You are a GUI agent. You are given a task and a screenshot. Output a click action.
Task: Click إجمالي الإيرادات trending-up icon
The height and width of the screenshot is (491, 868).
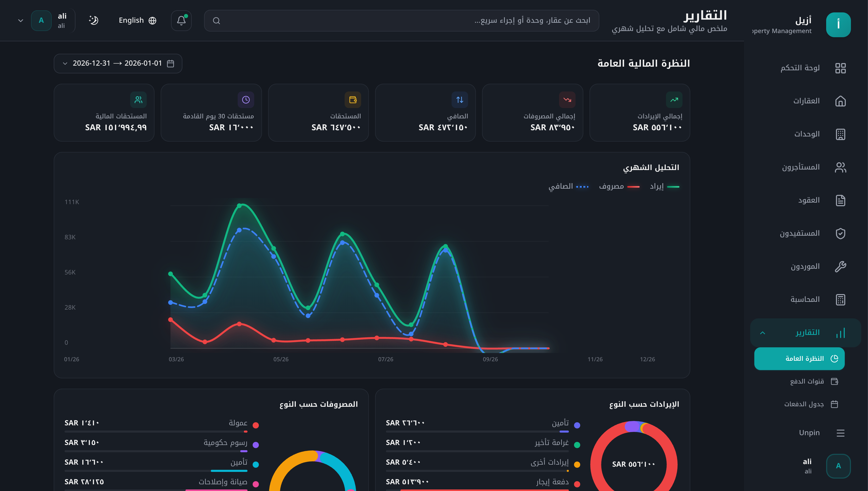point(674,100)
